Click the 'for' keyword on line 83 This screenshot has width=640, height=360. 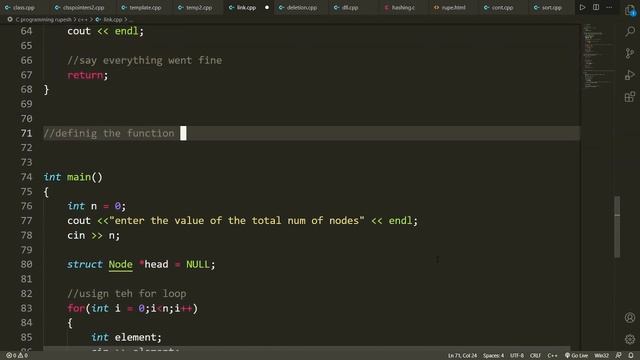tap(76, 308)
